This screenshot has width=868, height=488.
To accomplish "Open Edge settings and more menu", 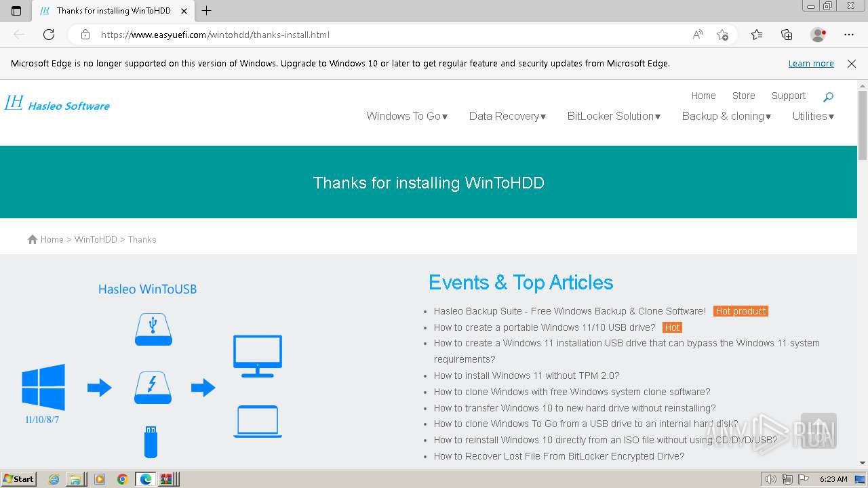I will 849,35.
